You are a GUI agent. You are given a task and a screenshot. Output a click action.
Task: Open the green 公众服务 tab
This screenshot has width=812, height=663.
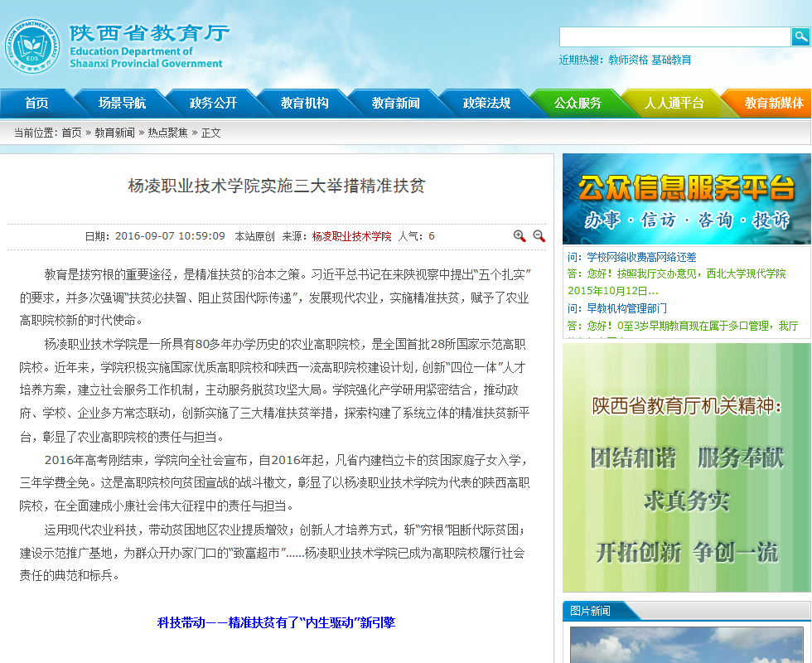click(x=578, y=104)
